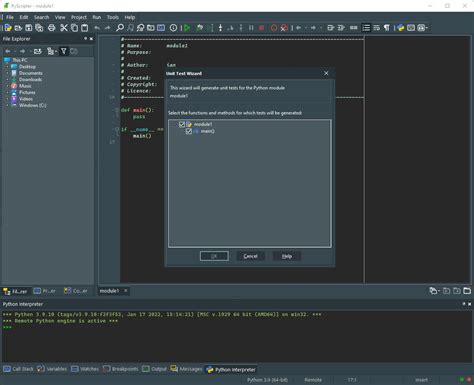Click Remote engine label in status bar
The width and height of the screenshot is (474, 385).
point(313,380)
